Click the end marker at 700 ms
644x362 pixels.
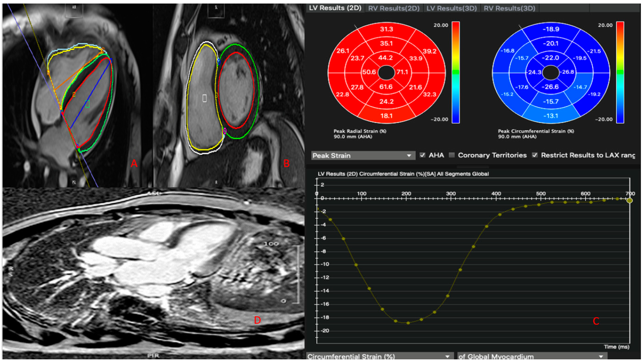[x=629, y=201]
